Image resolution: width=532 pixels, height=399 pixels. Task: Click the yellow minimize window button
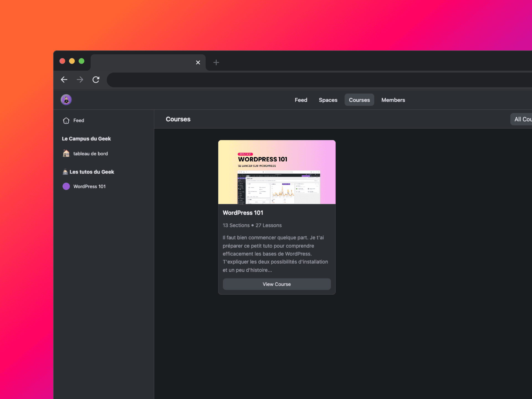(72, 61)
